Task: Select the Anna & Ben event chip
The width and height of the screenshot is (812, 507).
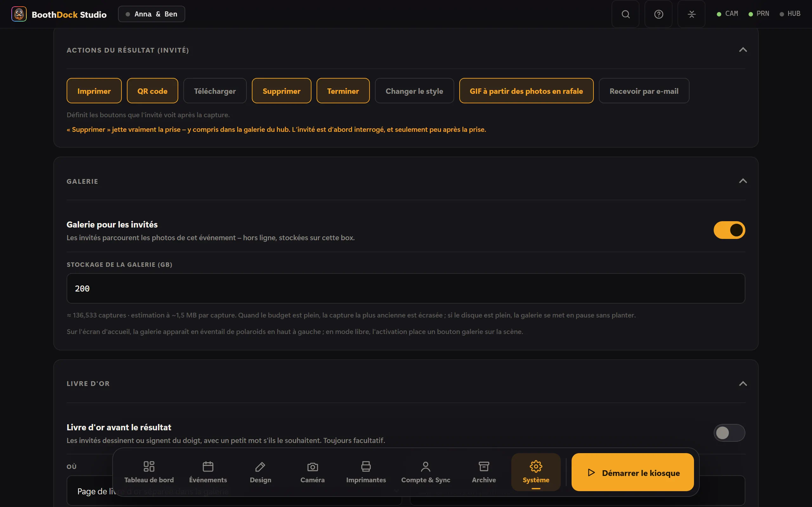Action: click(x=151, y=14)
